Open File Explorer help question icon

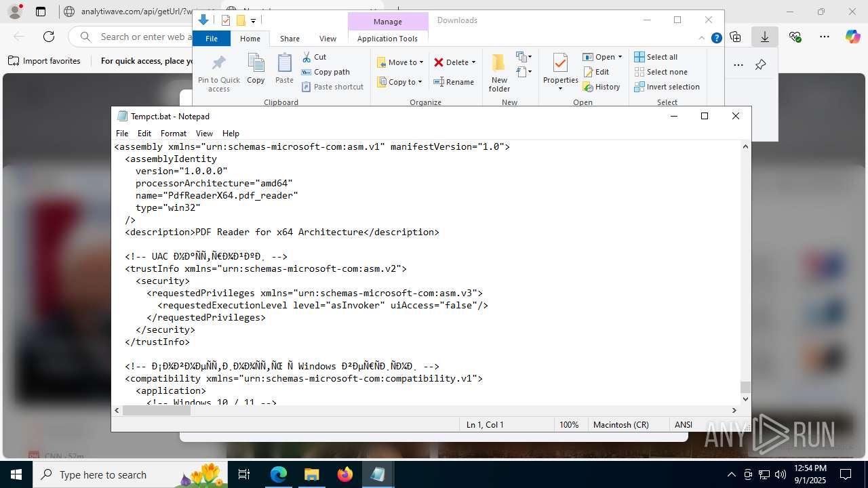716,39
